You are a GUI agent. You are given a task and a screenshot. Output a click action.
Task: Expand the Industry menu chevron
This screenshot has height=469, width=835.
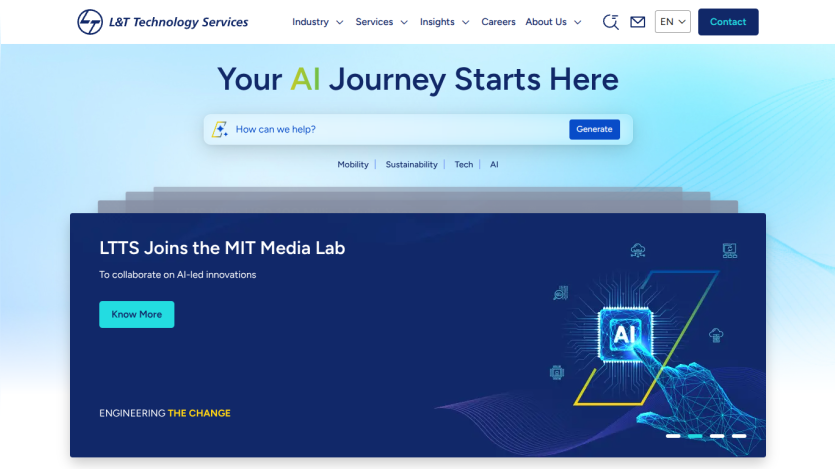(339, 22)
